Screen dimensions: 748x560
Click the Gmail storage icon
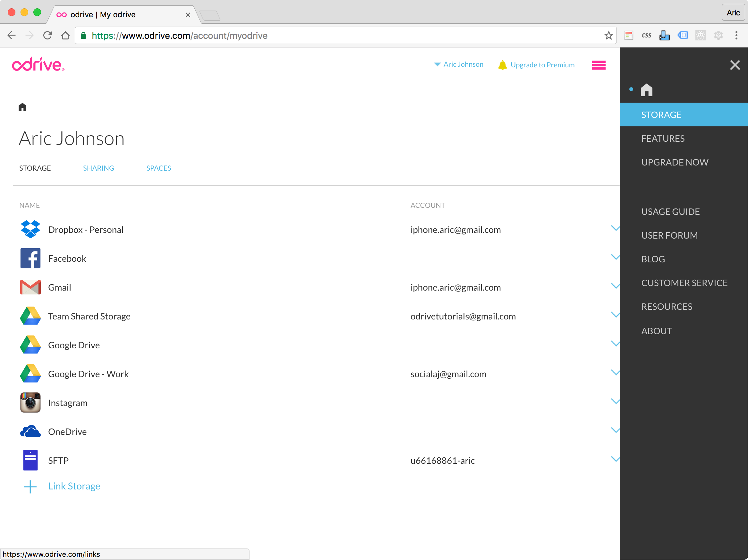[30, 287]
